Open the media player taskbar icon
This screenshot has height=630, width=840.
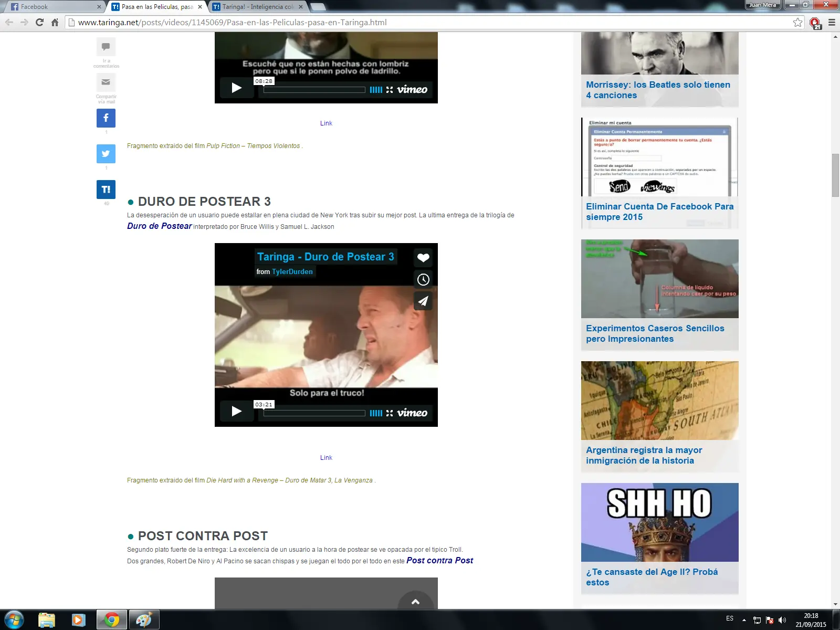(78, 620)
